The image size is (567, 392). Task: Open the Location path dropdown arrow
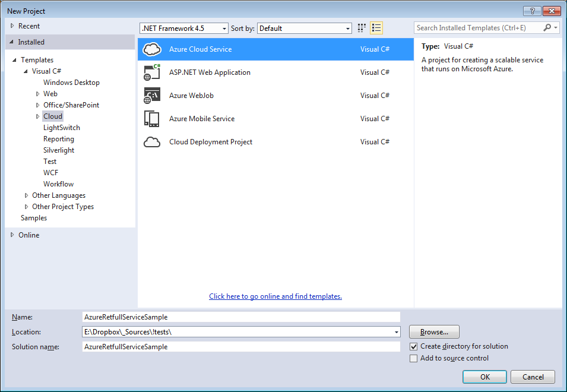(397, 332)
